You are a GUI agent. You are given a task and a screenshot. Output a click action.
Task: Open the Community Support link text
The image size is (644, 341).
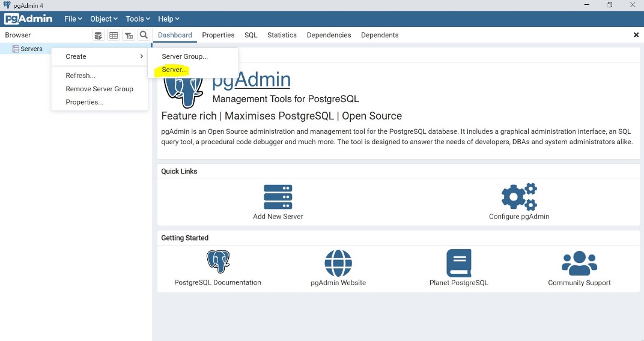(579, 283)
